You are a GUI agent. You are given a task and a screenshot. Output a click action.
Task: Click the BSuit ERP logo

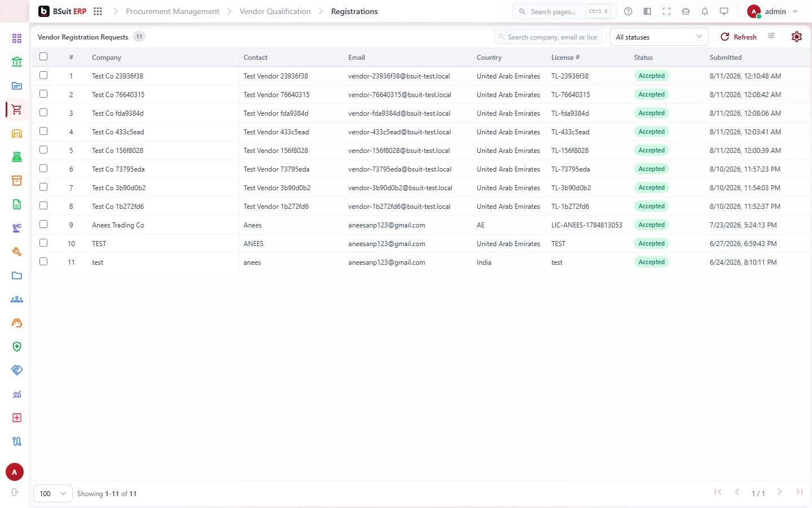[63, 11]
